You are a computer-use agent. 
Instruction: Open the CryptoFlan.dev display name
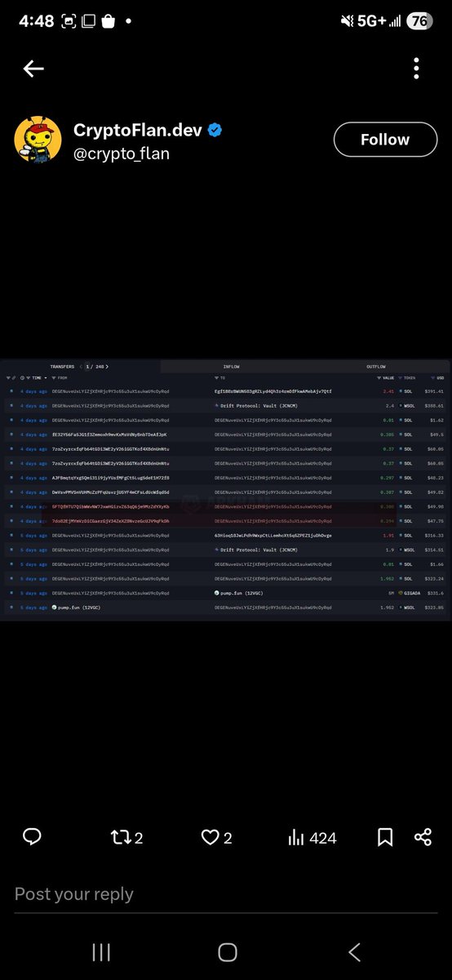coord(139,131)
